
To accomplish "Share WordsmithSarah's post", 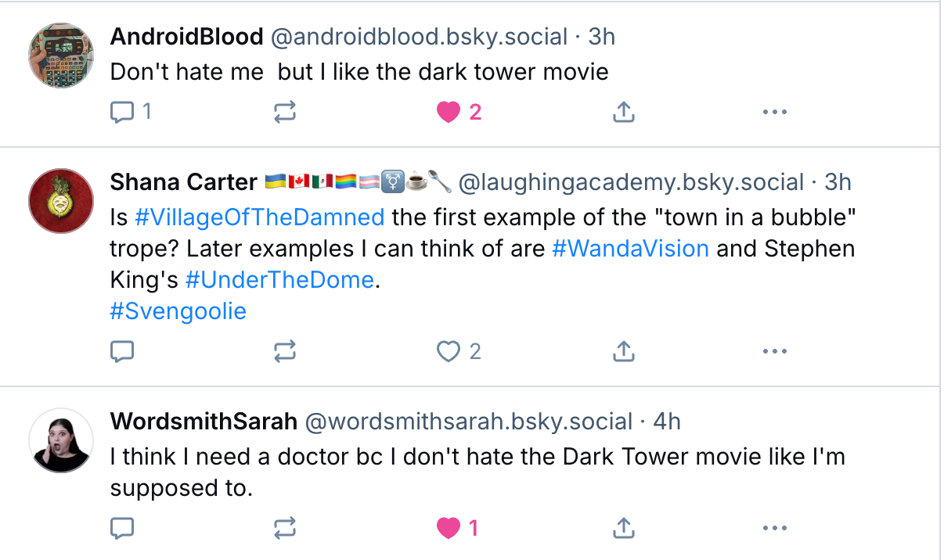I will click(x=623, y=529).
